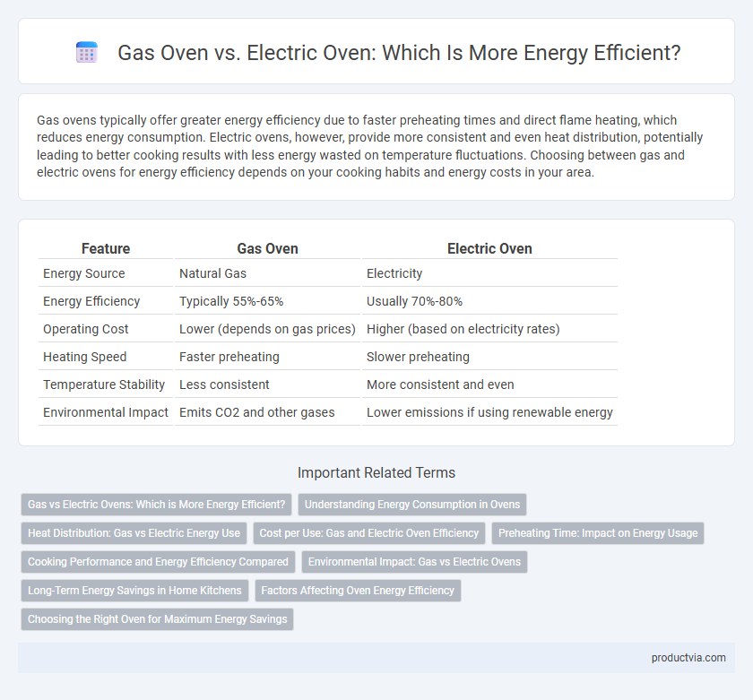Click the 'Less consistent' cell
The height and width of the screenshot is (700, 753).
click(224, 385)
